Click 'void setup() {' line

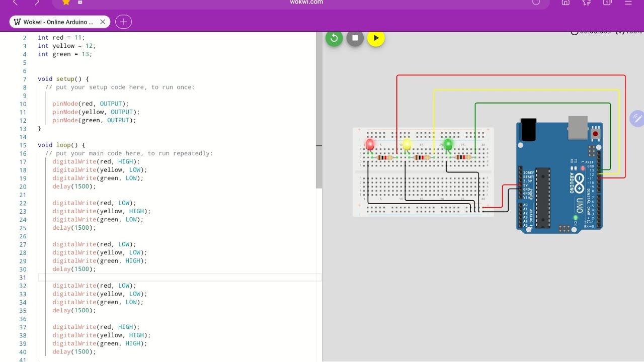pos(63,79)
